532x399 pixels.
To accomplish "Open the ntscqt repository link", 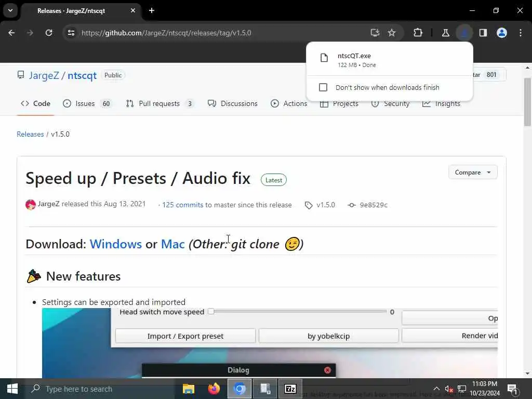I will coord(82,75).
